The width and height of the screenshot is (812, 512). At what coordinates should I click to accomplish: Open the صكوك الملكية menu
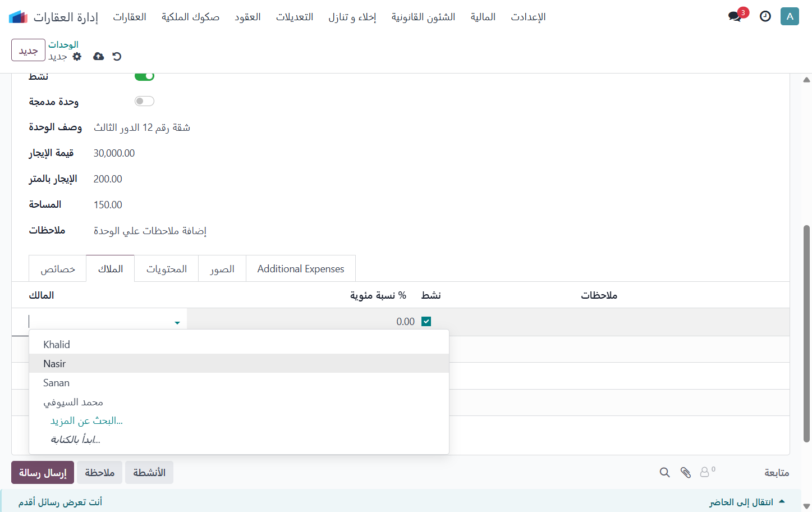point(190,17)
